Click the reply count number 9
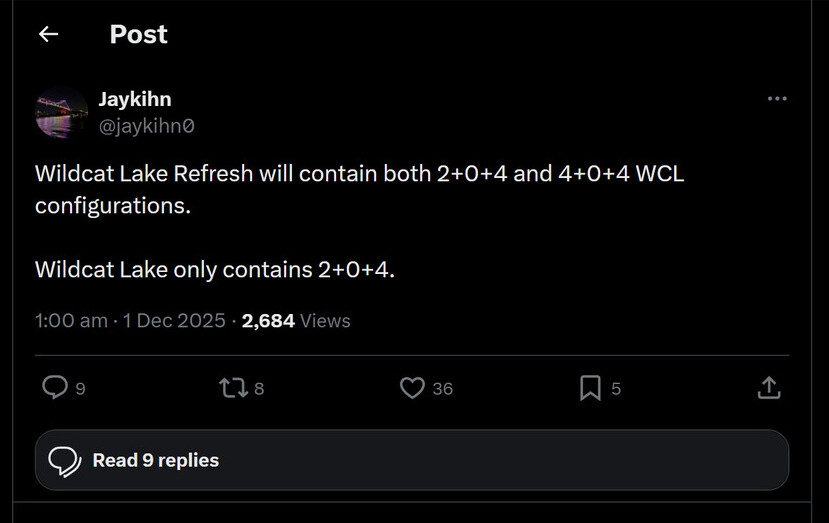Image resolution: width=829 pixels, height=523 pixels. click(80, 389)
